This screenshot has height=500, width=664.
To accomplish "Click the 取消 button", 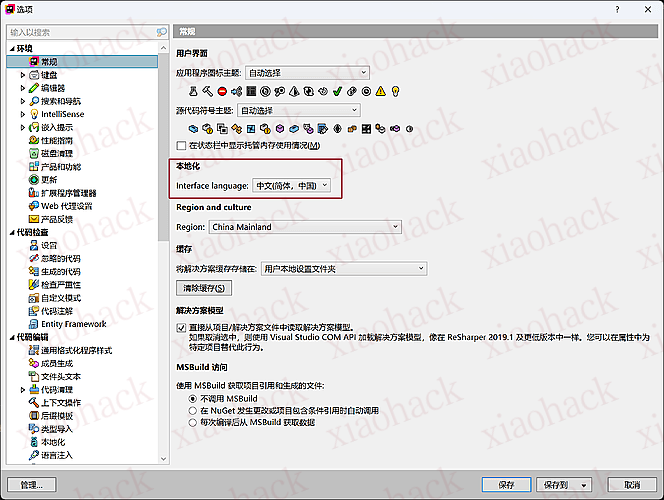I will pyautogui.click(x=632, y=485).
